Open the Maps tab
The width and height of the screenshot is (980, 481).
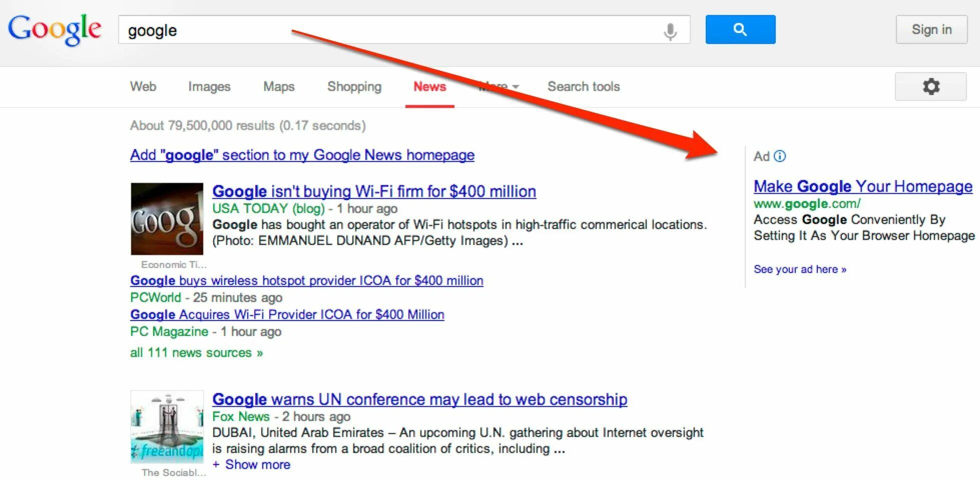click(279, 86)
